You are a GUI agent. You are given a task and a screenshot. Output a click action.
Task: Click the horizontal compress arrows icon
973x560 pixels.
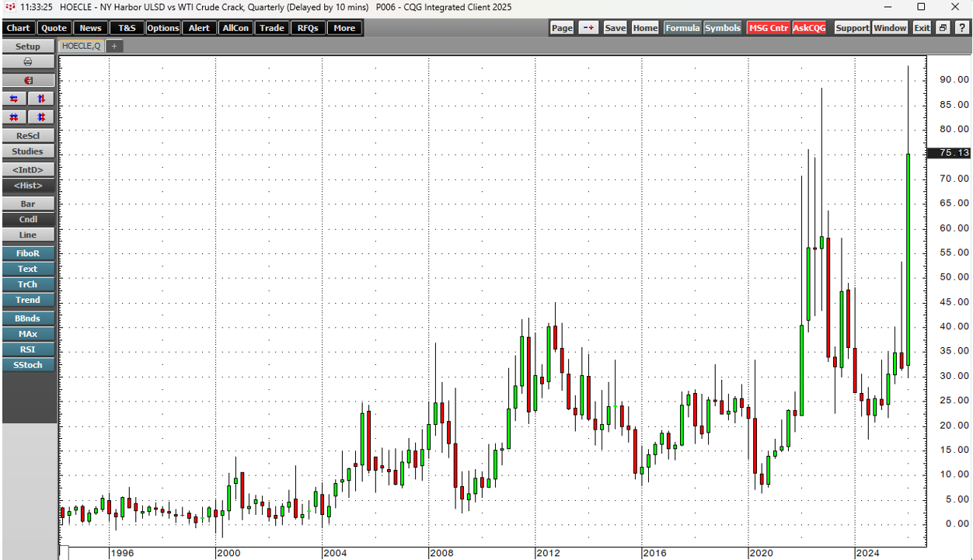pyautogui.click(x=14, y=117)
